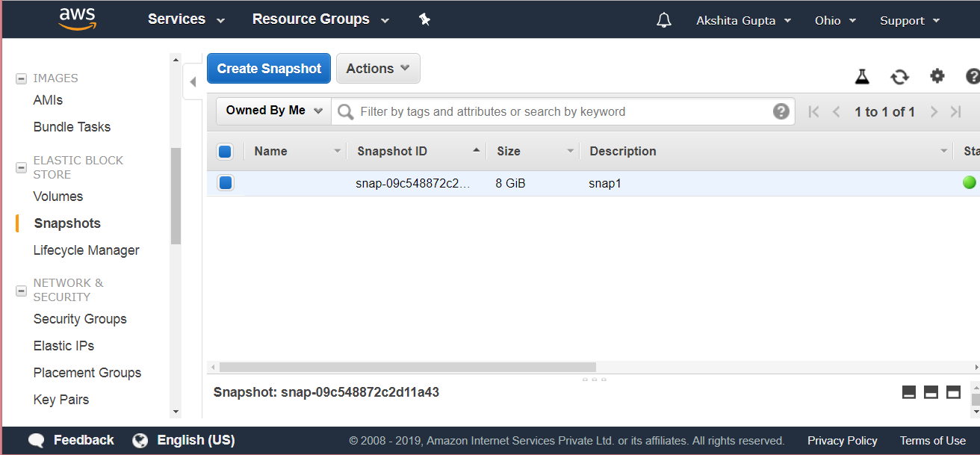Open the Feedback link
The width and height of the screenshot is (980, 455).
(84, 440)
